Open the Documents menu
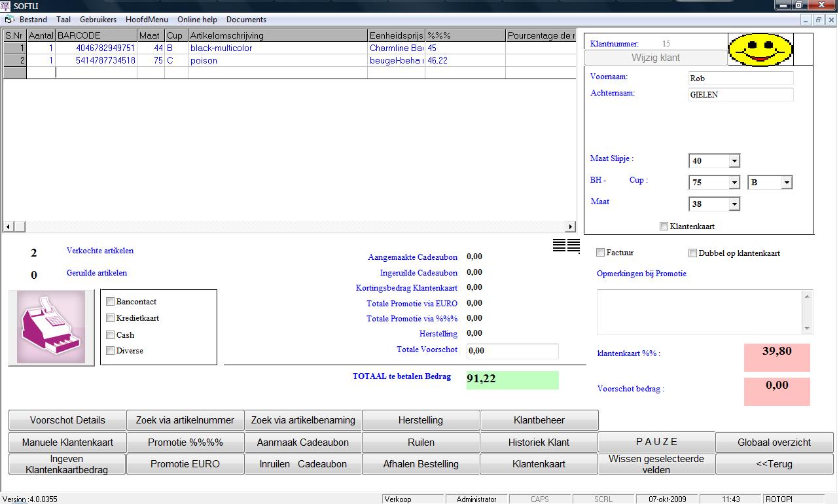Viewport: 839px width, 504px height. point(246,20)
